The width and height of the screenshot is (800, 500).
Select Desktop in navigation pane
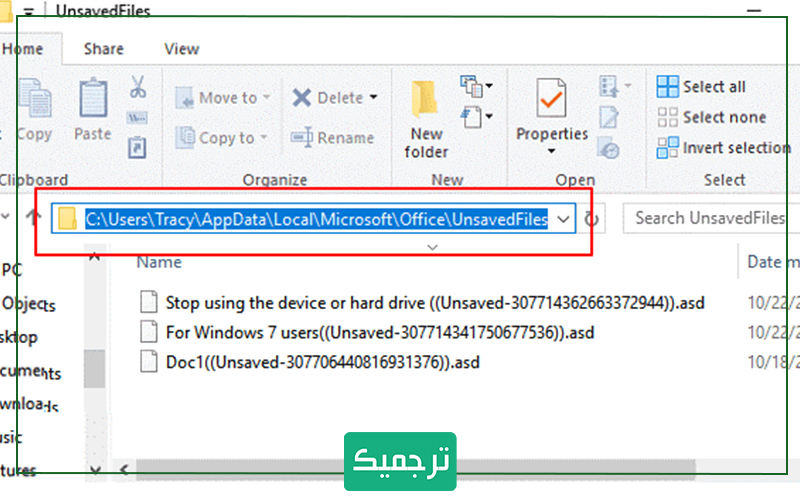pyautogui.click(x=19, y=337)
